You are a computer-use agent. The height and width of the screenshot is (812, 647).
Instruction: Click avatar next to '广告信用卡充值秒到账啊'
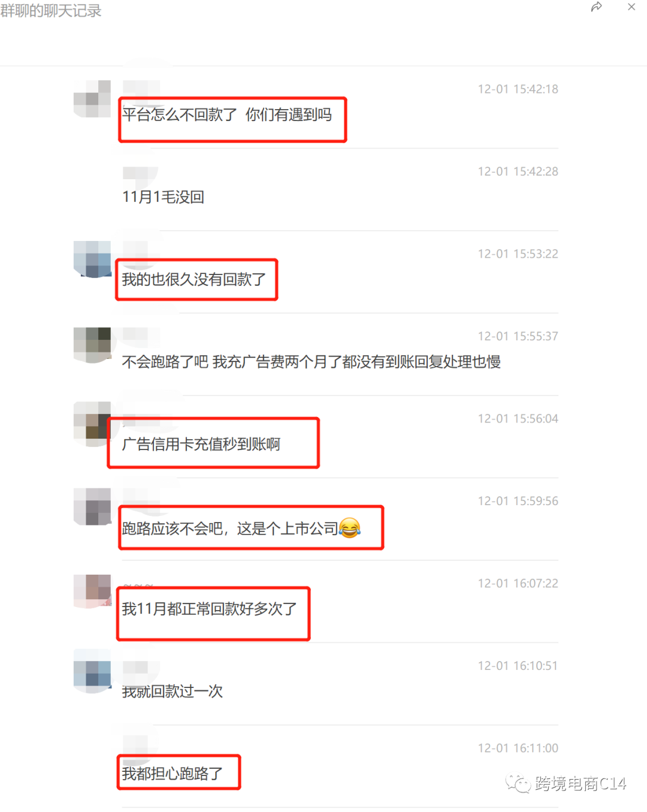[x=92, y=424]
